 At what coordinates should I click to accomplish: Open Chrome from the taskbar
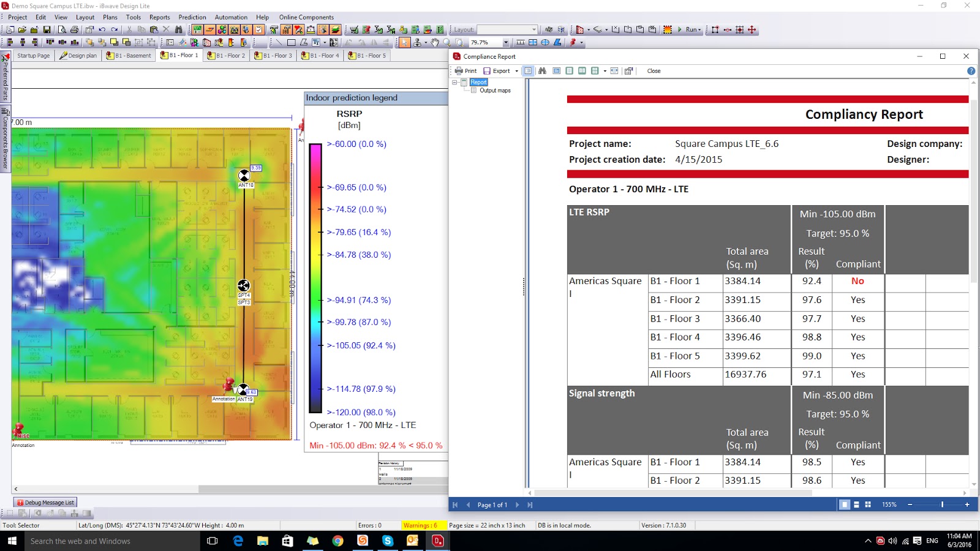coord(337,541)
